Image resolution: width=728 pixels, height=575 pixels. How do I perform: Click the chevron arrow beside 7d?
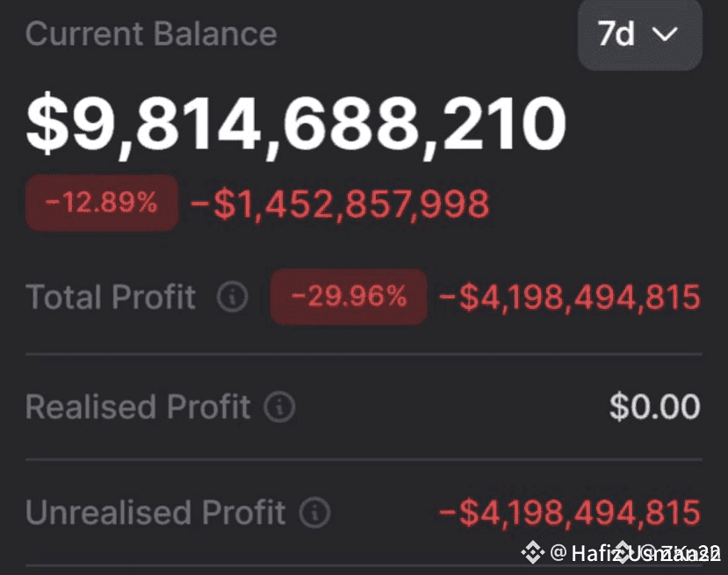666,34
